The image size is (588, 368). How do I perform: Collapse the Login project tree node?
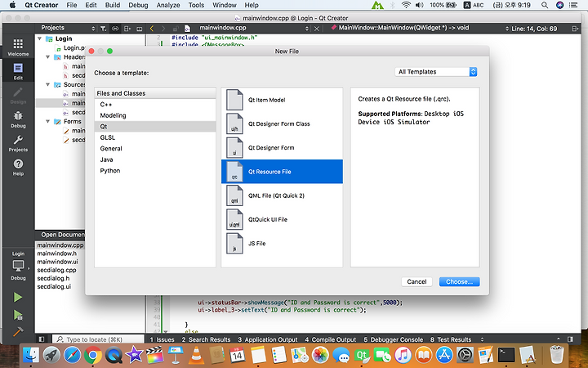coord(40,38)
